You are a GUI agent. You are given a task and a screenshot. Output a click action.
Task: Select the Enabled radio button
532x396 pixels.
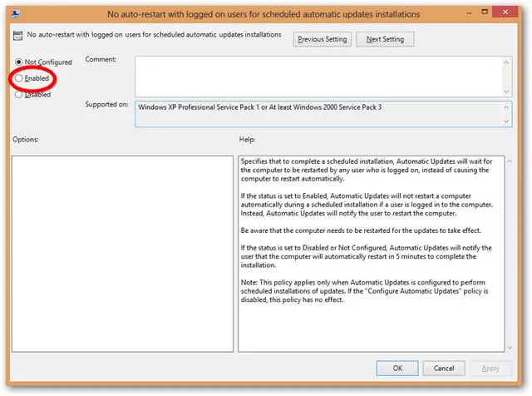tap(18, 78)
